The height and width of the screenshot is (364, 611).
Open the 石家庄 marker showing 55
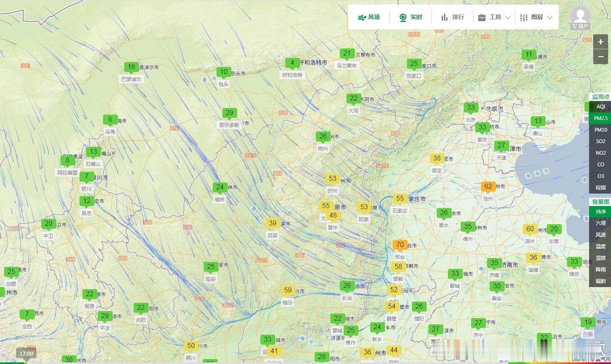pos(400,199)
